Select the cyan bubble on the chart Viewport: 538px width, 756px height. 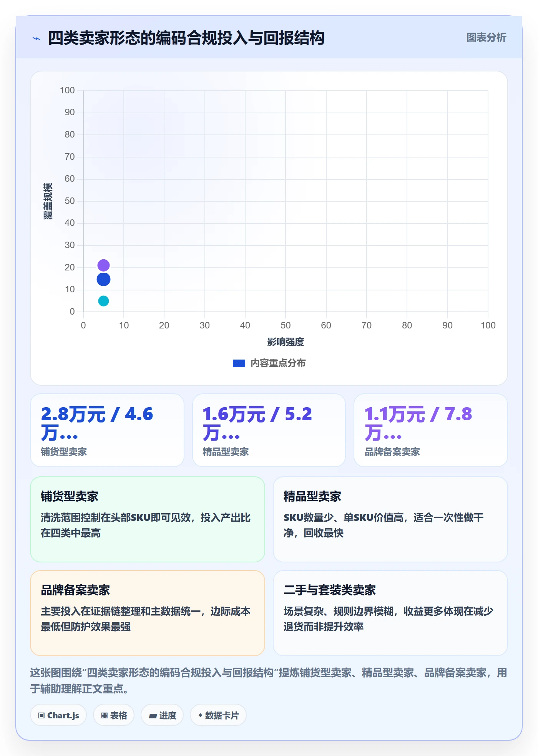click(x=103, y=301)
